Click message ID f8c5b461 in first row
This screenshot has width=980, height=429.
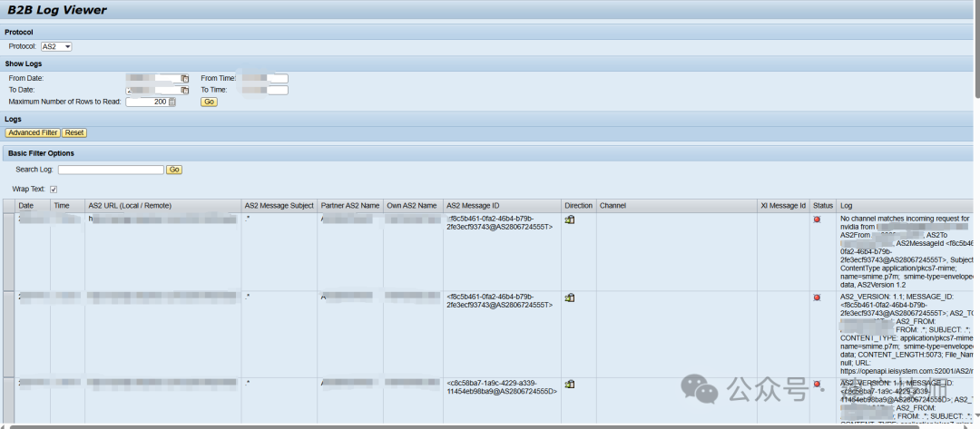click(x=501, y=223)
